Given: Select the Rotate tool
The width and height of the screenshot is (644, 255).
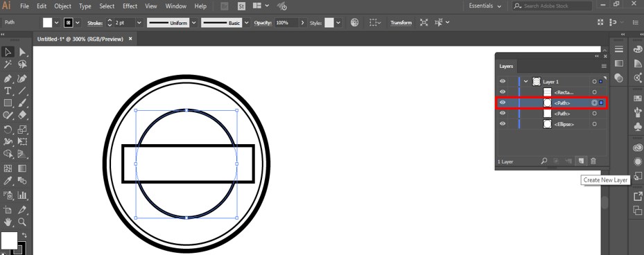Looking at the screenshot, I should point(8,130).
